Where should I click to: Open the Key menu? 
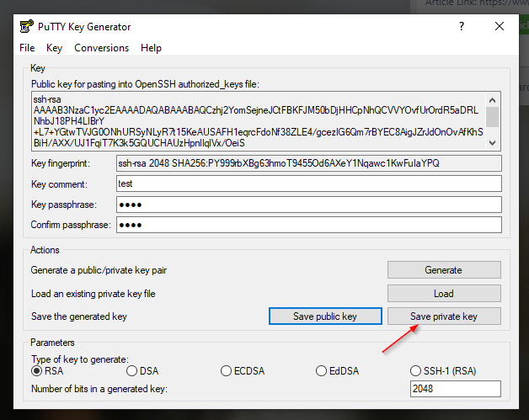pos(54,48)
